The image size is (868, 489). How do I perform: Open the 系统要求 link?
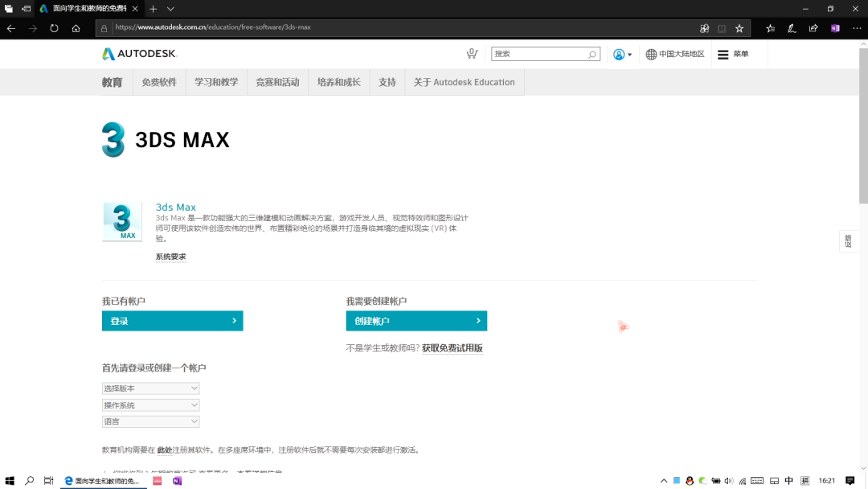pyautogui.click(x=170, y=257)
